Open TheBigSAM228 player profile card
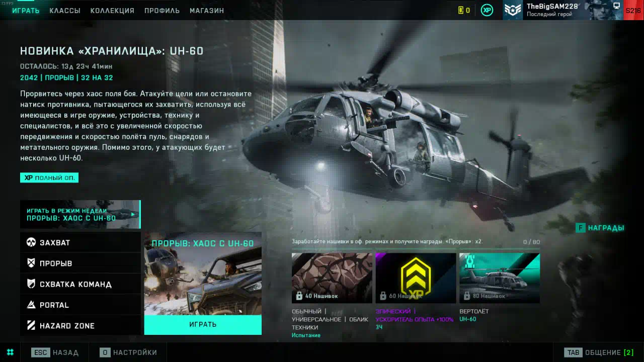Image resolution: width=644 pixels, height=362 pixels. click(563, 10)
